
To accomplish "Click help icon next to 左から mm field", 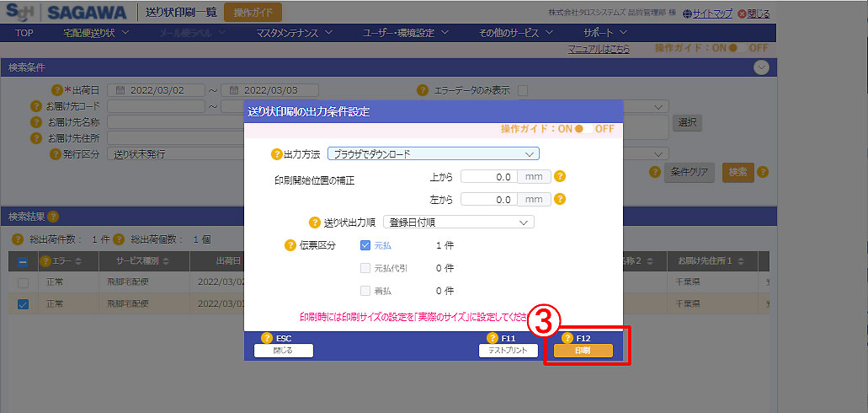I will (x=559, y=200).
